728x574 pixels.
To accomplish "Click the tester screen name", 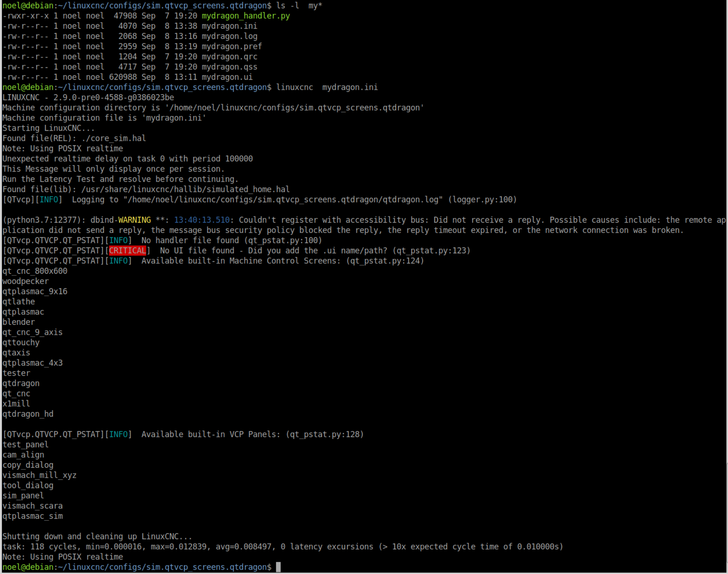I will tap(16, 373).
